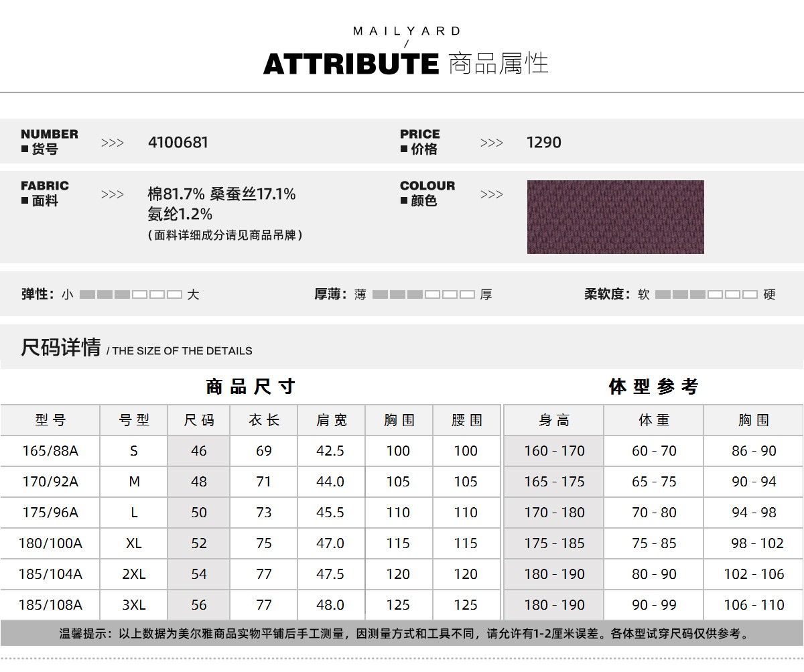Click weight range 90 - 99 cell
This screenshot has width=804, height=672.
[654, 605]
